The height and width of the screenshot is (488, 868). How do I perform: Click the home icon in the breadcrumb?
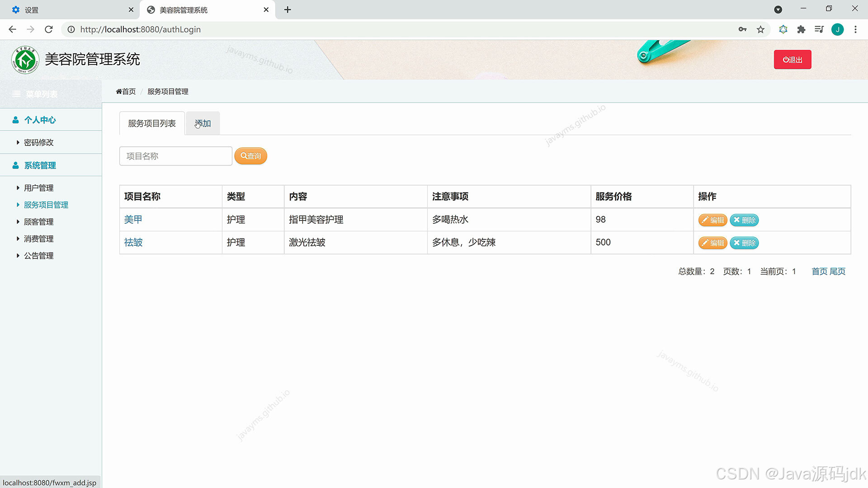[x=119, y=91]
